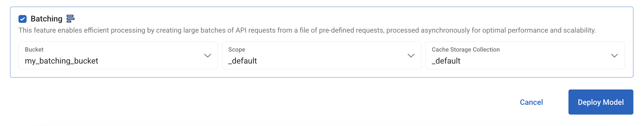
Task: Expand the Bucket dropdown chevron
Action: (208, 55)
